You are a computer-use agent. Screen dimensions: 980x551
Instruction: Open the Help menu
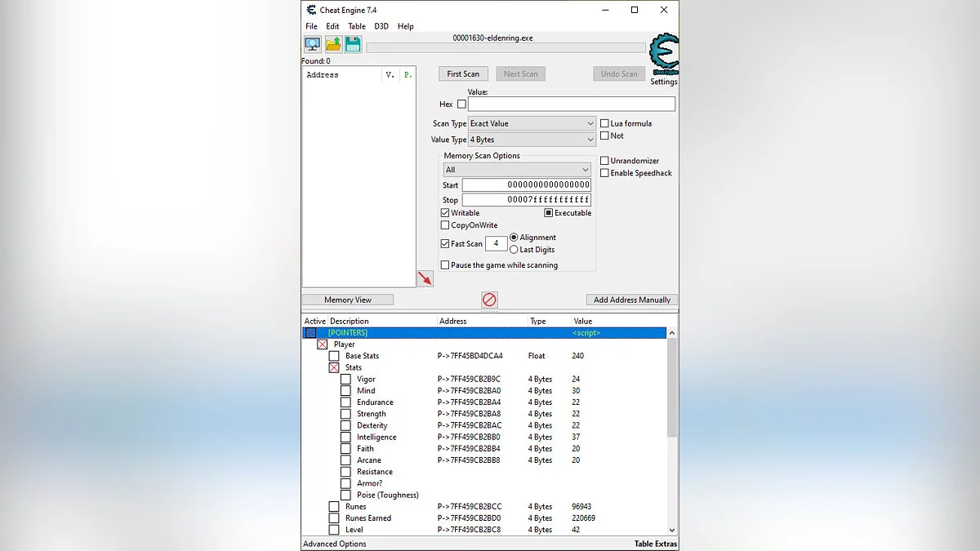tap(406, 26)
